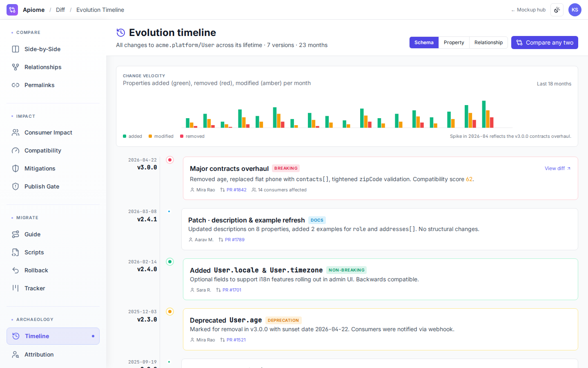Select the Timeline history icon in sidebar

click(16, 336)
